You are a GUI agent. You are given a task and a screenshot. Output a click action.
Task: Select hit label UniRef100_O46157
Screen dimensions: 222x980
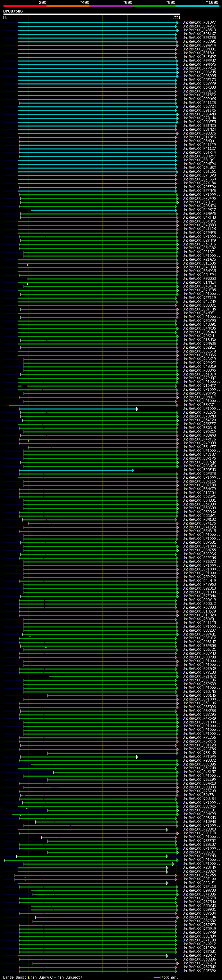point(199,772)
